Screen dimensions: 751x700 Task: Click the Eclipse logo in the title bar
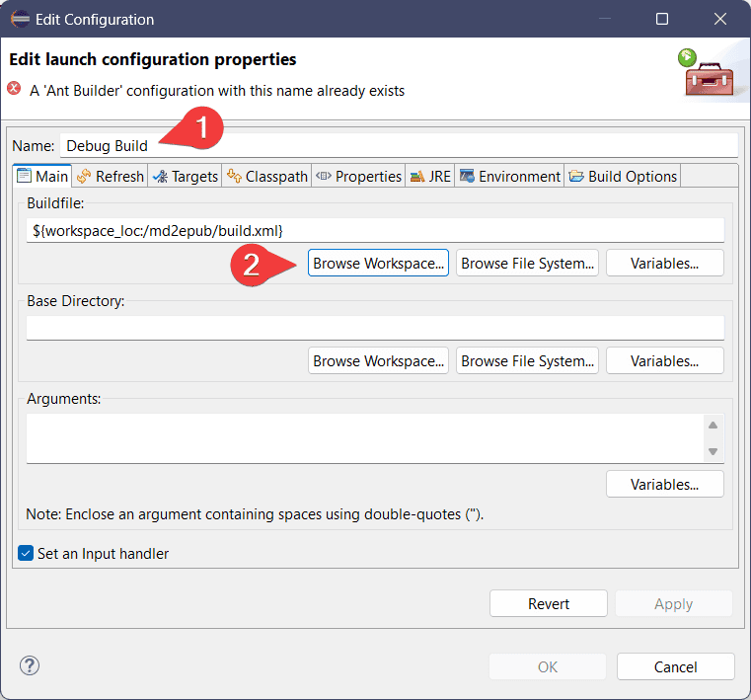[x=20, y=19]
